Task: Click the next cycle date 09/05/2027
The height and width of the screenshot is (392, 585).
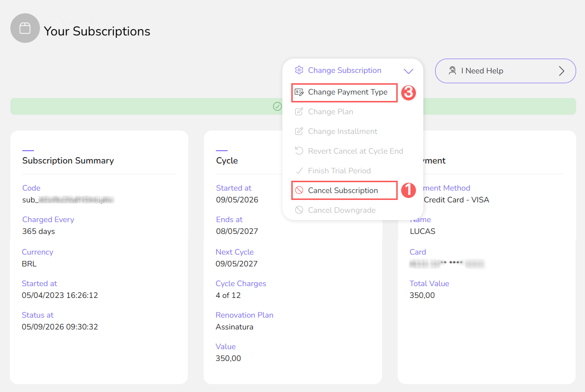Action: (237, 263)
